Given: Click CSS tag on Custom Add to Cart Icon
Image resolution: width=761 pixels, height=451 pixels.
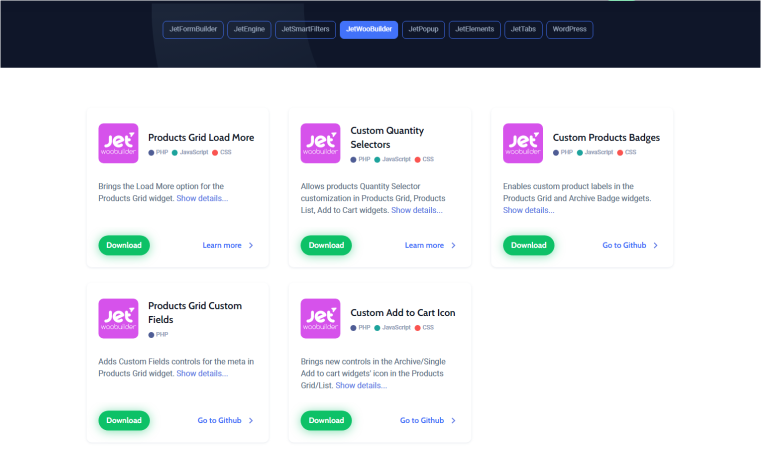Looking at the screenshot, I should tap(424, 328).
